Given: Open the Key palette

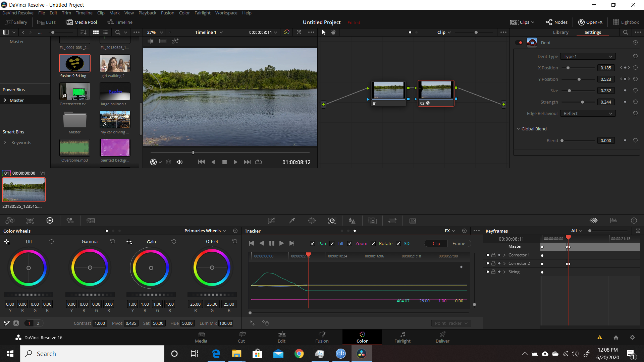Looking at the screenshot, I should pyautogui.click(x=372, y=221).
